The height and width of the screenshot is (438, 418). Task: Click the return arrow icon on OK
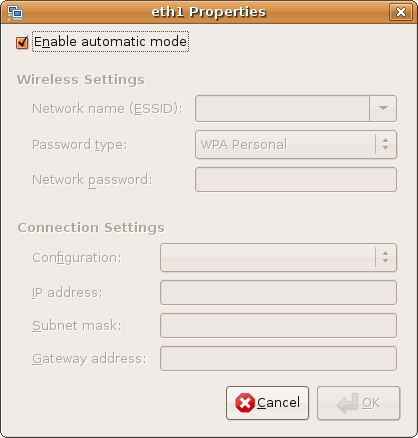347,403
